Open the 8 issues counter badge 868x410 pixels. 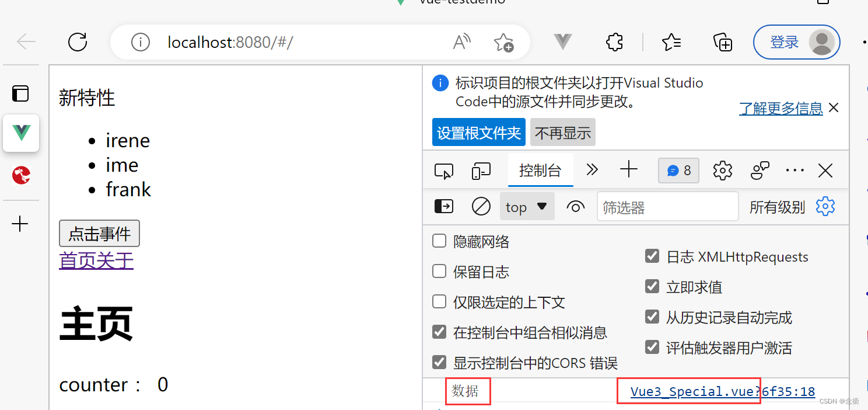point(679,171)
